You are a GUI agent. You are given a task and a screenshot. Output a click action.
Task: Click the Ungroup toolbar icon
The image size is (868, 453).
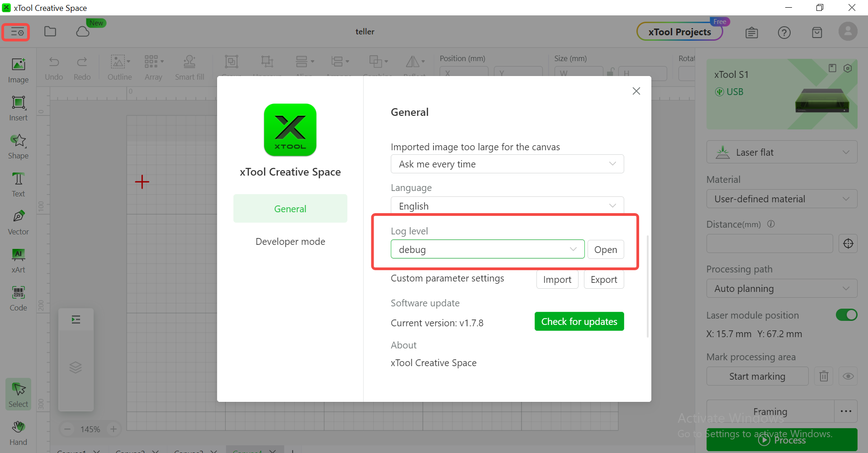point(267,62)
